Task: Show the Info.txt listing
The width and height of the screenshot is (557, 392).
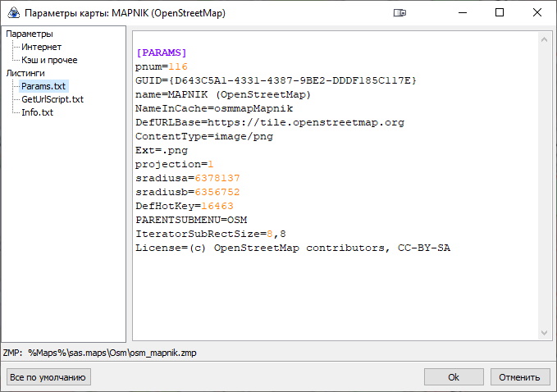Action: tap(37, 112)
